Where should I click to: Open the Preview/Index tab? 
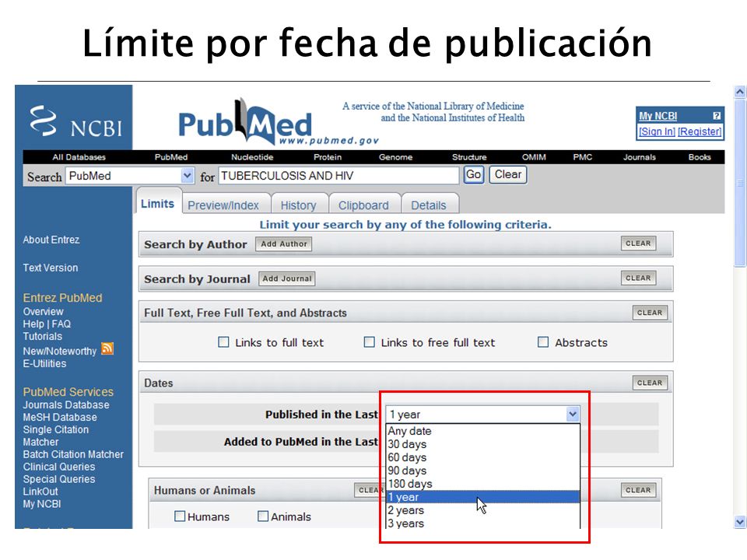[223, 205]
